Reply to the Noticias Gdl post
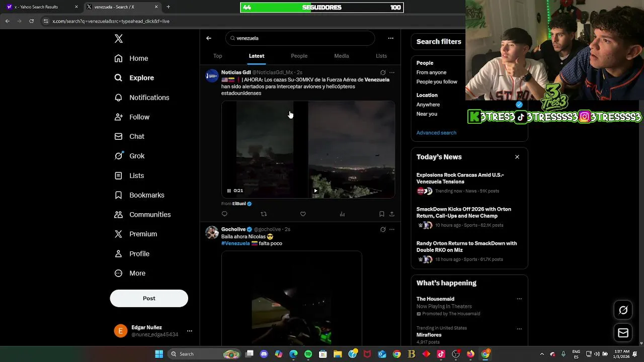The image size is (644, 362). coord(224,214)
